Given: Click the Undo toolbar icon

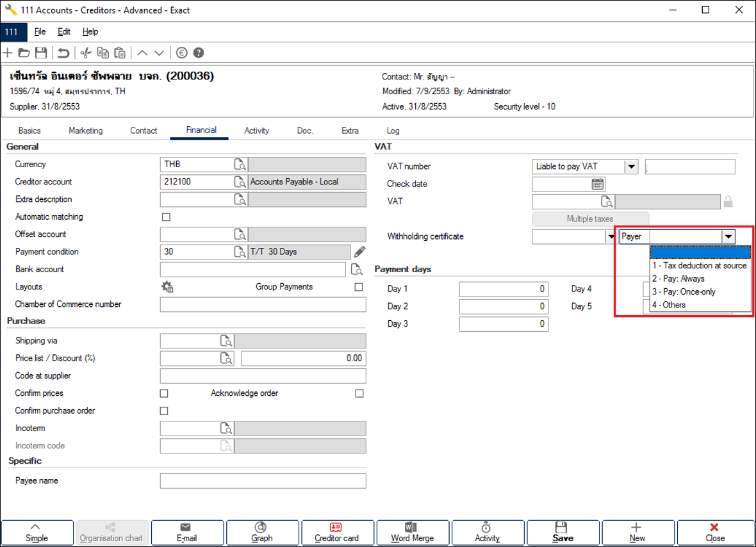Looking at the screenshot, I should click(x=63, y=53).
